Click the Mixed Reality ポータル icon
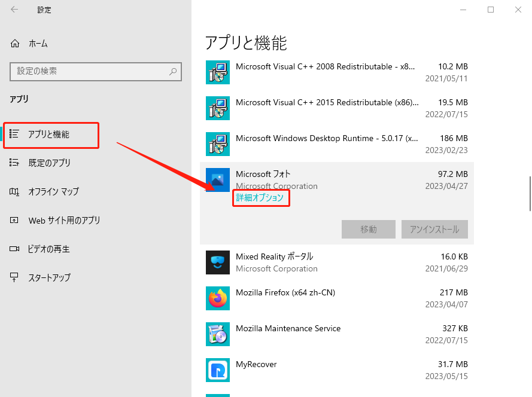 pyautogui.click(x=218, y=262)
